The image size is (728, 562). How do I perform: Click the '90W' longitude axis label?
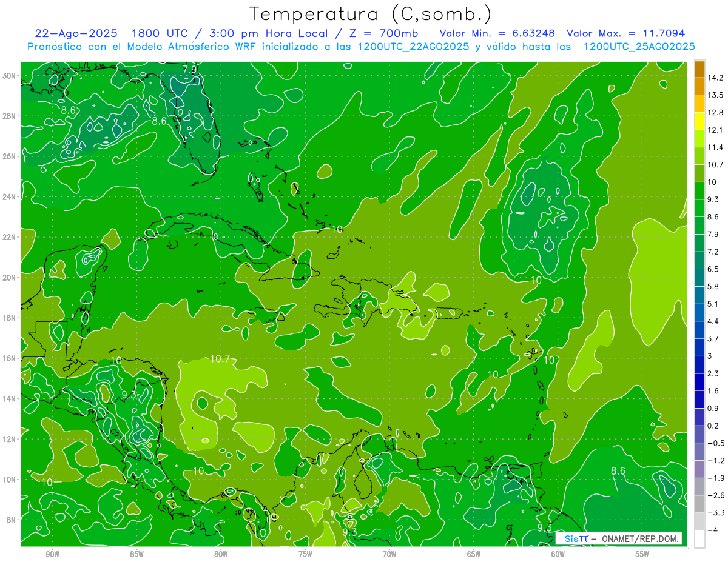pyautogui.click(x=52, y=554)
